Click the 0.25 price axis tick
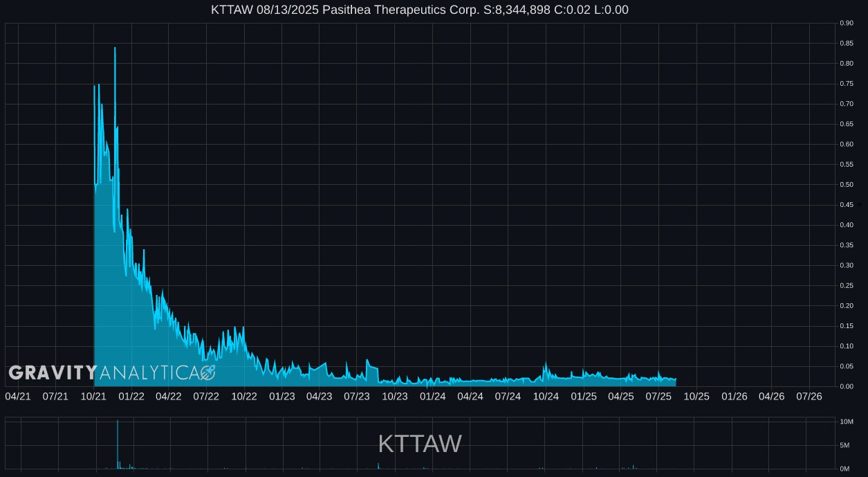 pyautogui.click(x=847, y=285)
